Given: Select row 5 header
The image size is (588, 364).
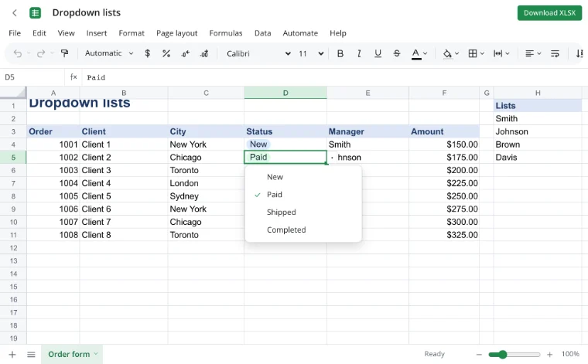Looking at the screenshot, I should coord(13,158).
